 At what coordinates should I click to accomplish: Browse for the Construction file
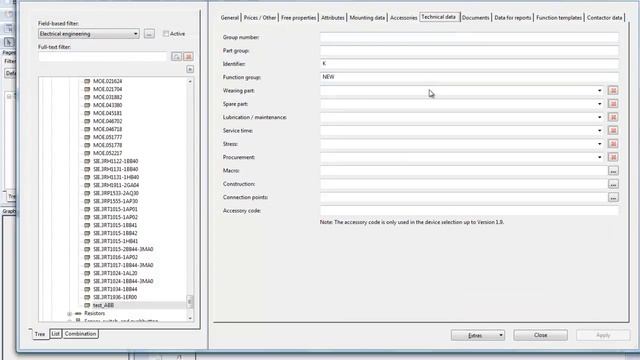point(613,184)
